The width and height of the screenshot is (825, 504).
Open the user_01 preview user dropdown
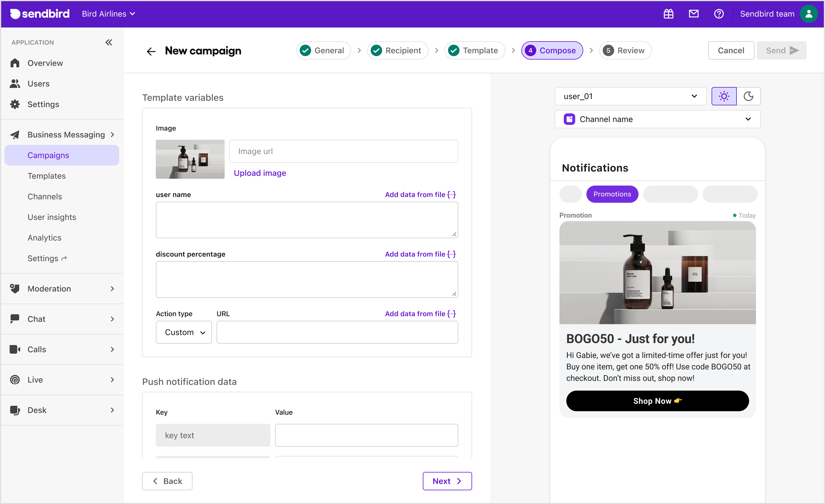(630, 97)
